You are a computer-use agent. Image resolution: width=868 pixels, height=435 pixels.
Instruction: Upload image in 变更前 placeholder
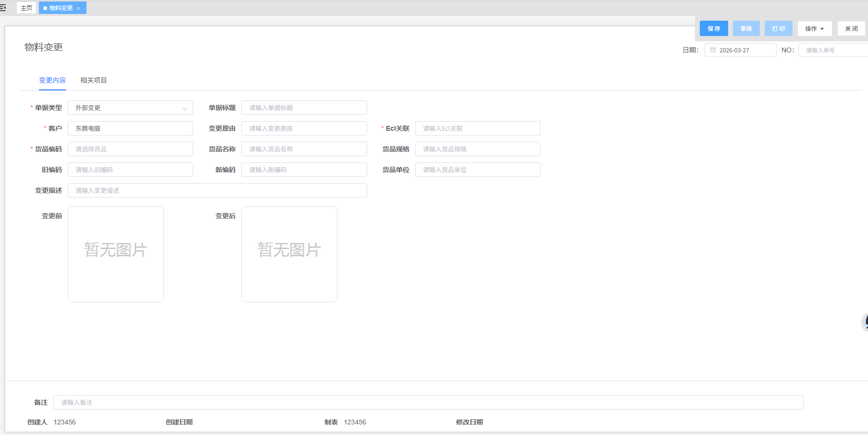click(116, 254)
